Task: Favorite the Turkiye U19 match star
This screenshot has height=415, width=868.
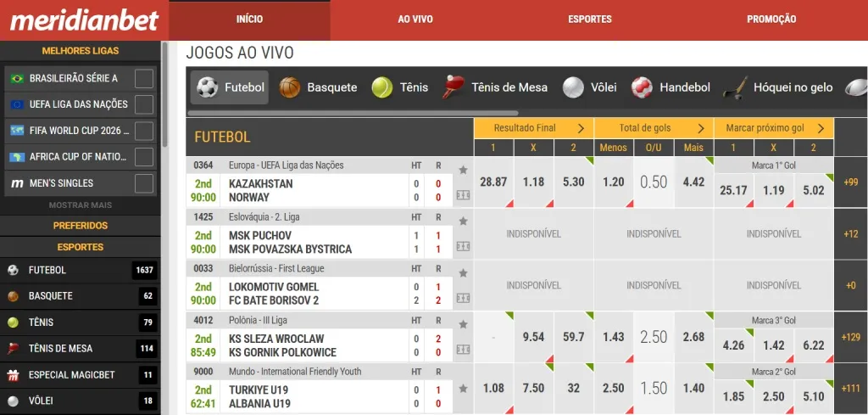Action: point(464,389)
